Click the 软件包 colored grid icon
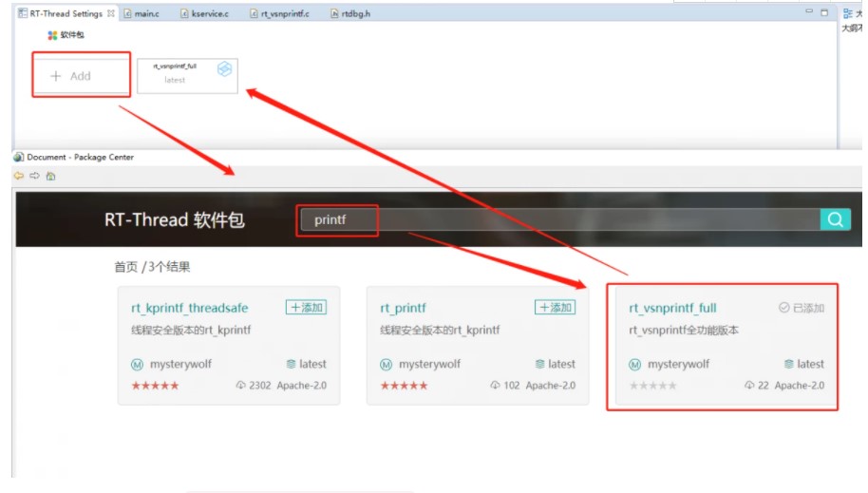This screenshot has width=868, height=493. coord(52,35)
